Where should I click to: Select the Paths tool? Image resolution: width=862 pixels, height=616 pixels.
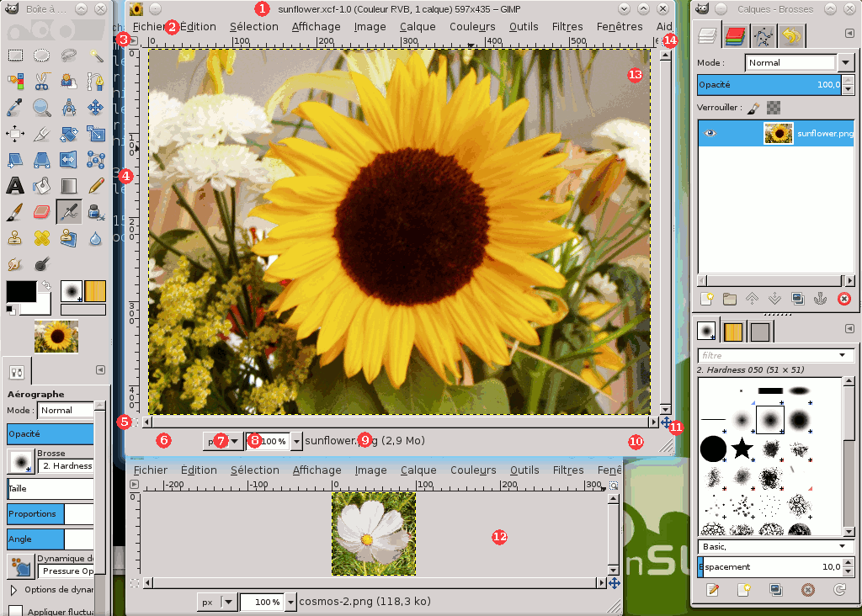pos(95,82)
